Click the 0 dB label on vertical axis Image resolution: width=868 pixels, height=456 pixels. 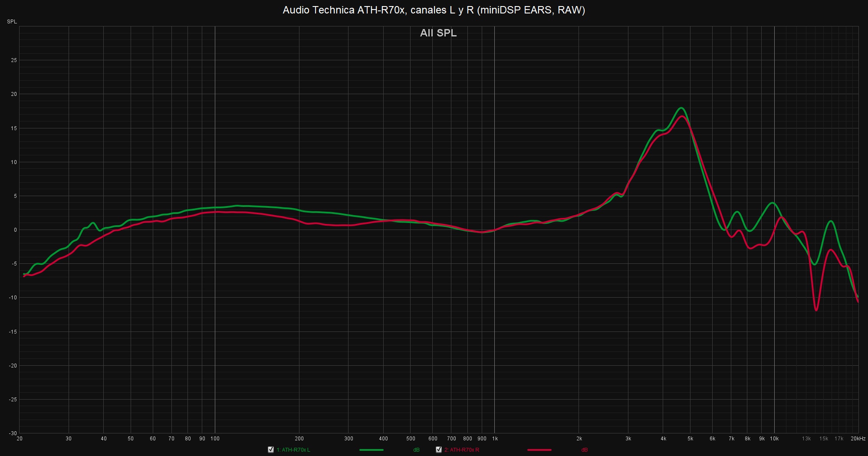[15, 230]
